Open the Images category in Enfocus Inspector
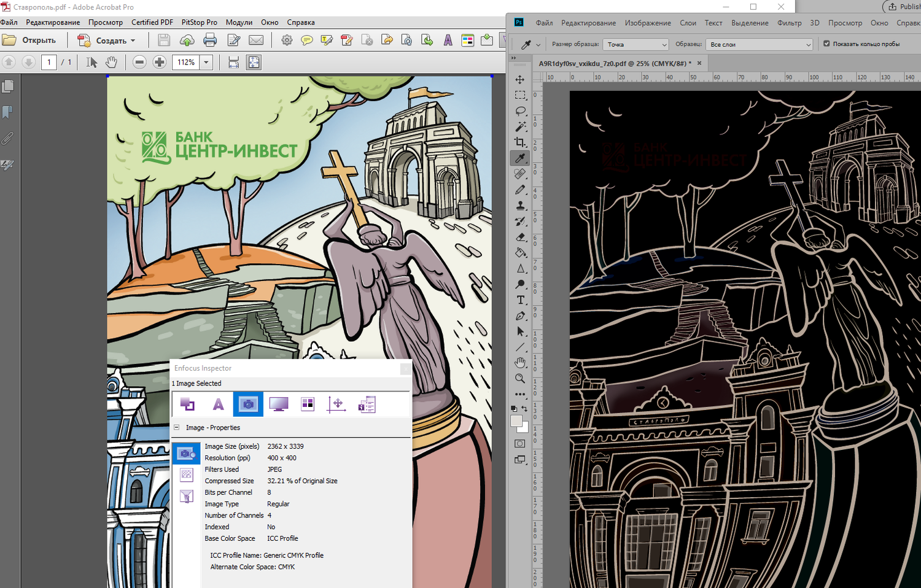Viewport: 921px width, 588px height. click(248, 404)
